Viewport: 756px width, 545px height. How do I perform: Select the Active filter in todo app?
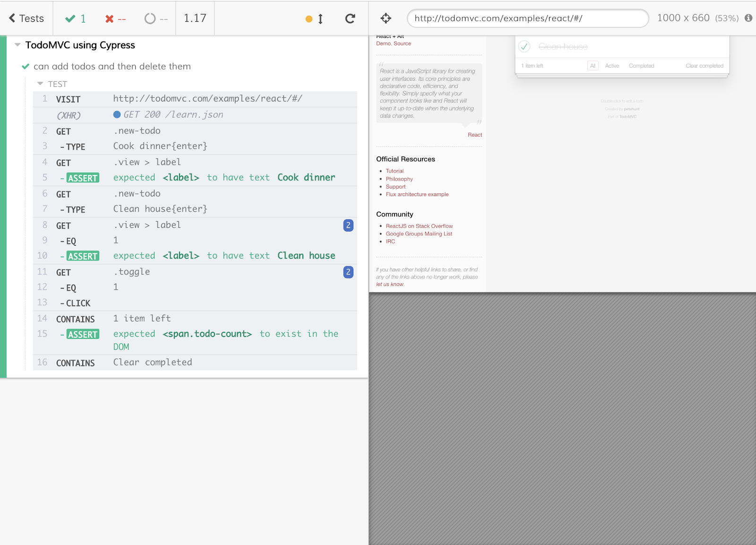(x=612, y=66)
